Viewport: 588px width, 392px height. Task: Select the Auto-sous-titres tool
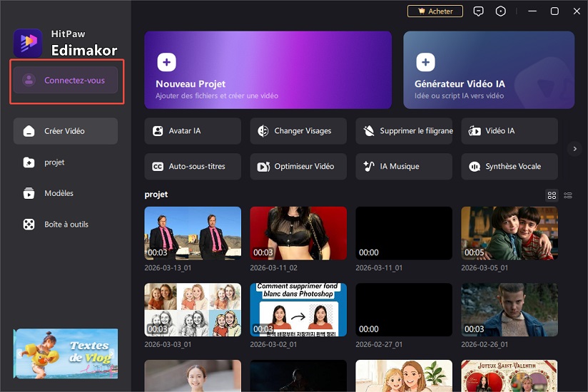(193, 166)
